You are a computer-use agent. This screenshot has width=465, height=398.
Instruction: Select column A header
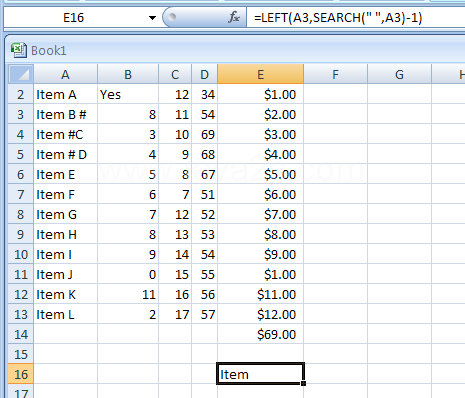click(65, 74)
